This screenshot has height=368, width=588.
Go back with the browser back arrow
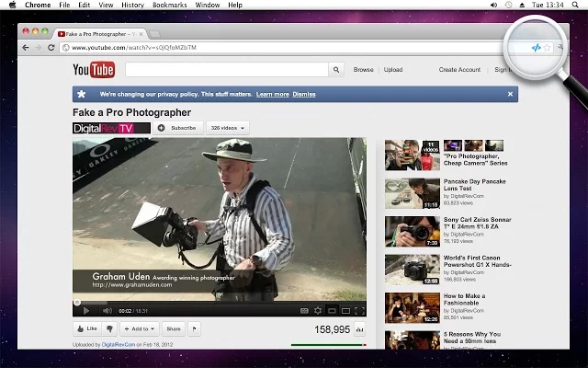click(x=26, y=48)
